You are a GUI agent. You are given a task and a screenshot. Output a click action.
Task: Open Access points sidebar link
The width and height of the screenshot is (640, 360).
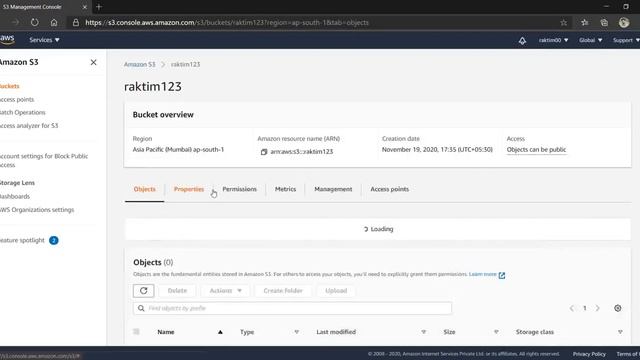[17, 100]
